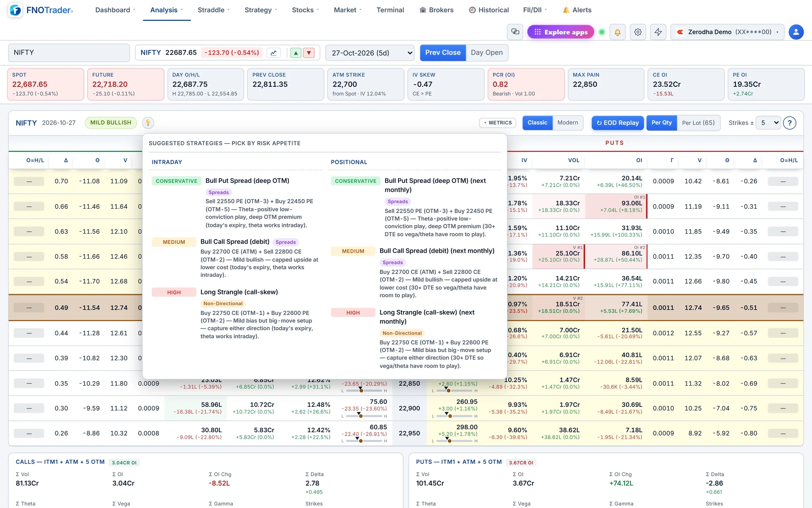Switch to Per Lot (65)
Viewport: 812px width, 508px height.
[698, 123]
